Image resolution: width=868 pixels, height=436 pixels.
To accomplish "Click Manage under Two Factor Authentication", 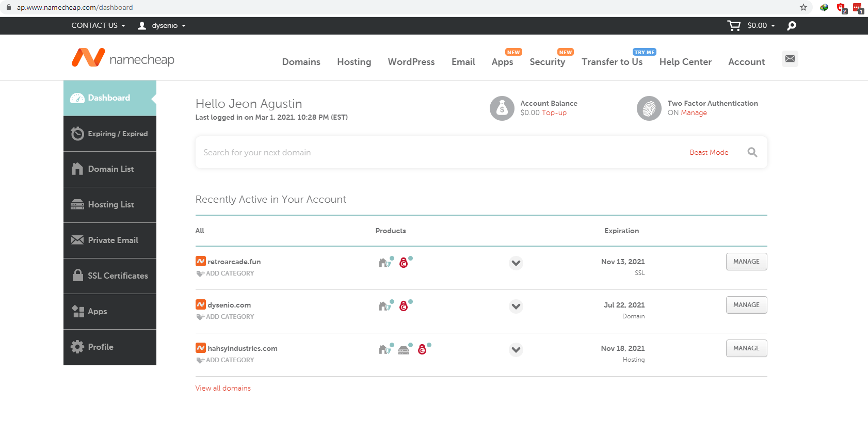I will (x=694, y=113).
